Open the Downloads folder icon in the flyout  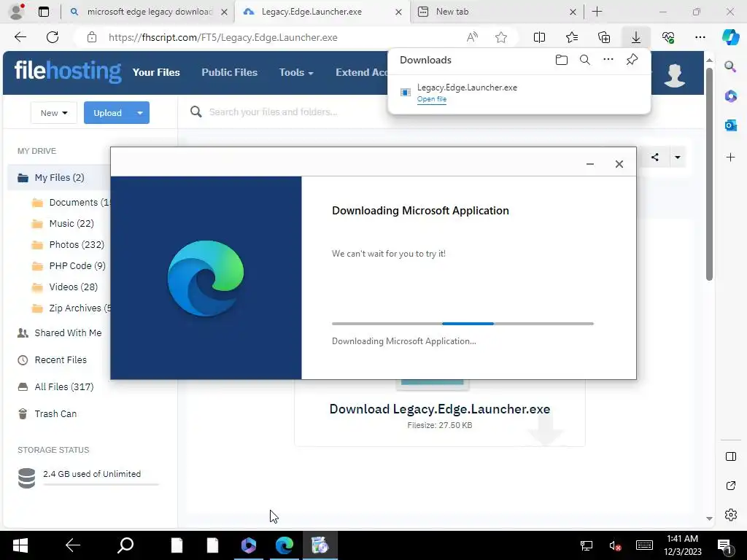pos(562,60)
